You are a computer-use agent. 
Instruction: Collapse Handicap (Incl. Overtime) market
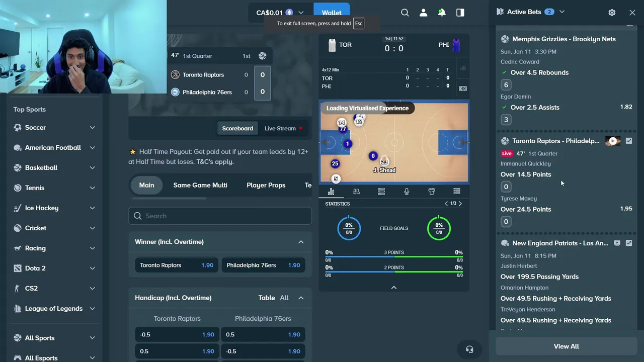pyautogui.click(x=301, y=298)
